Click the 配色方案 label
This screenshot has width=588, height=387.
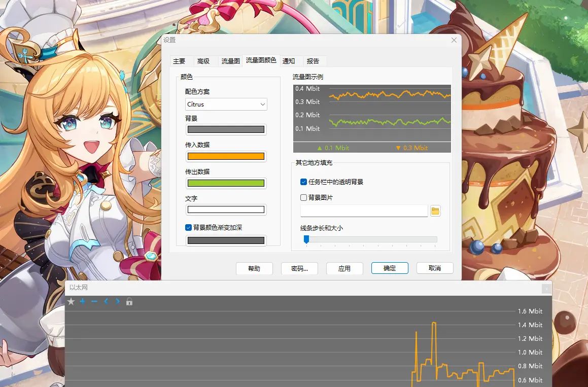(197, 91)
